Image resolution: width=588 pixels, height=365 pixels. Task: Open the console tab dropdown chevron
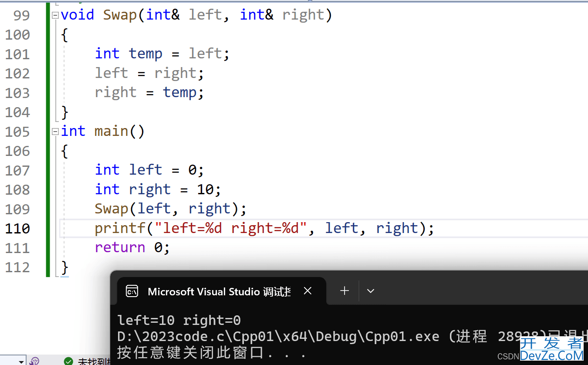(371, 291)
